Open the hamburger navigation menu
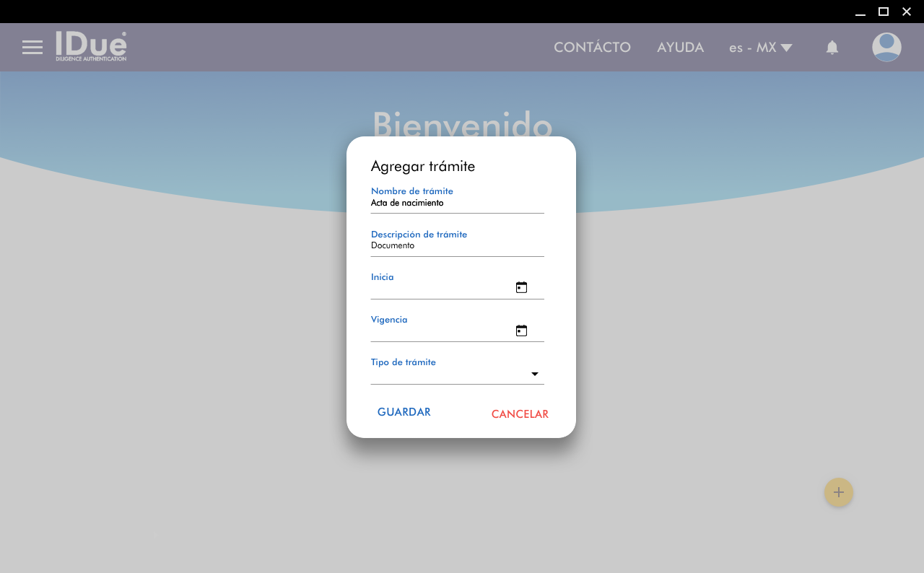 [x=32, y=48]
